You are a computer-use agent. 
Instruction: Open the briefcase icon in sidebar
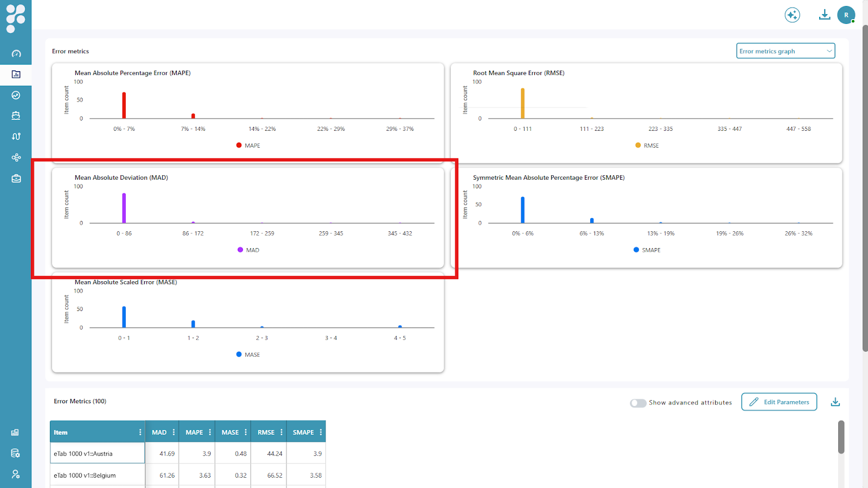(16, 179)
